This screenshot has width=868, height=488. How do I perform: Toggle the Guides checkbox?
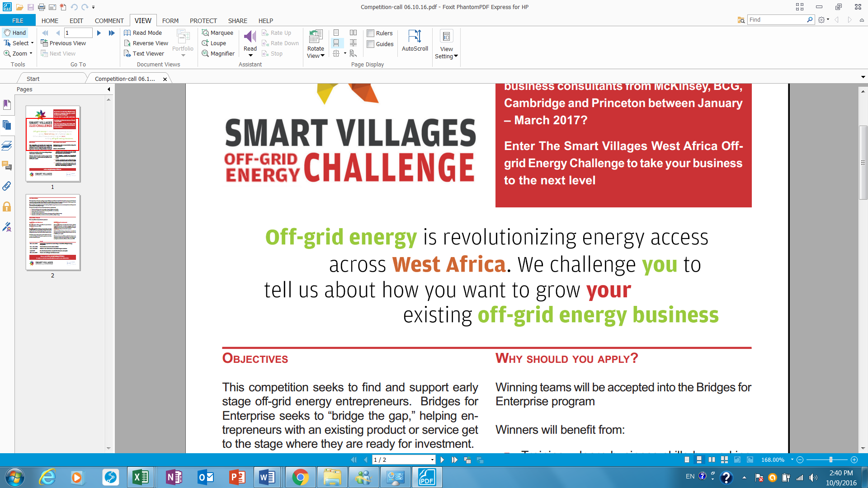point(371,44)
